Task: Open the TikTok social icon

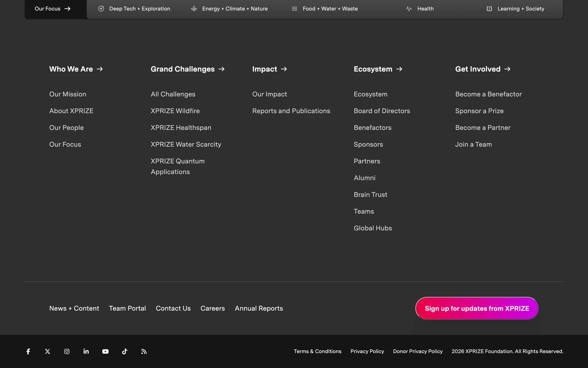Action: click(125, 351)
